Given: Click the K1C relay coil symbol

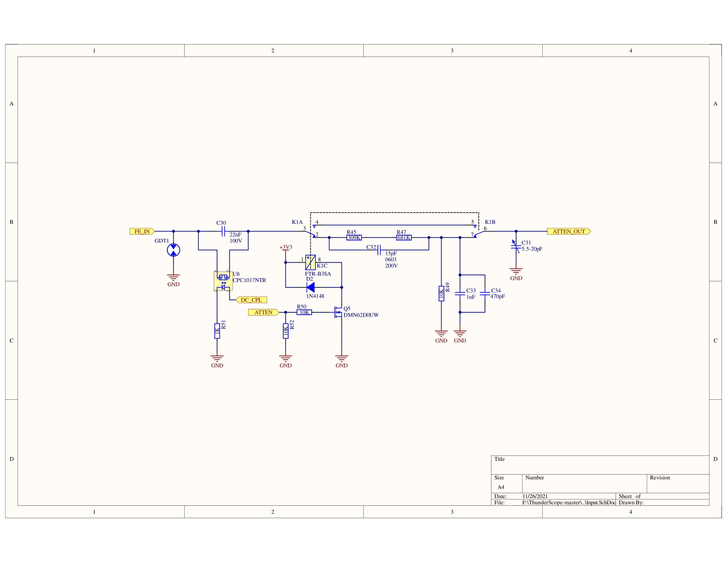Looking at the screenshot, I should [310, 263].
